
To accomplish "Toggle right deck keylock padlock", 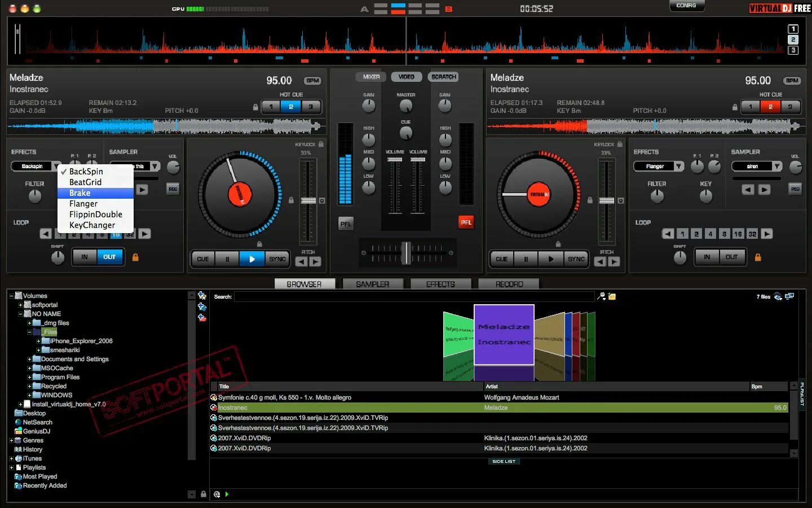I will tap(620, 144).
